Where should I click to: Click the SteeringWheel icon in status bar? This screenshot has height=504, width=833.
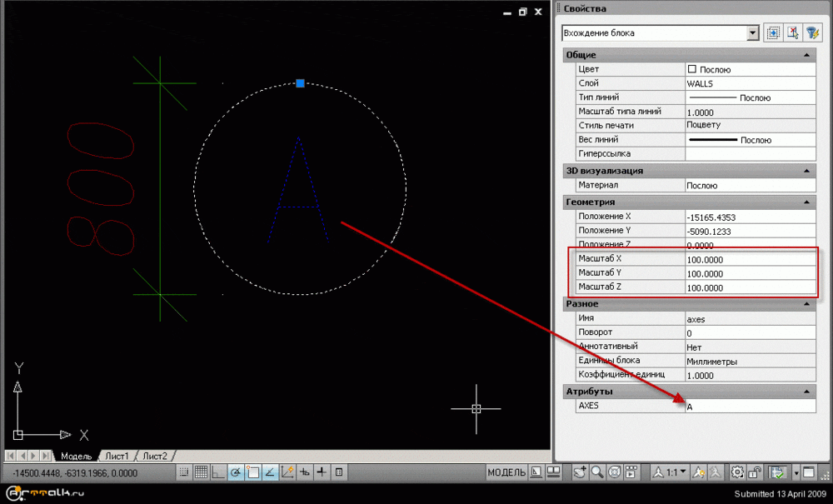[615, 472]
